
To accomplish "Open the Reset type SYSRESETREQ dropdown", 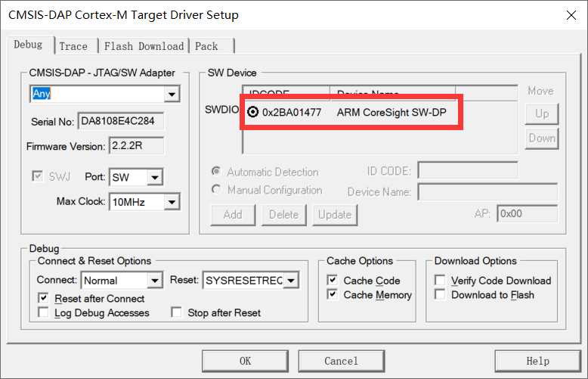I will click(x=291, y=281).
